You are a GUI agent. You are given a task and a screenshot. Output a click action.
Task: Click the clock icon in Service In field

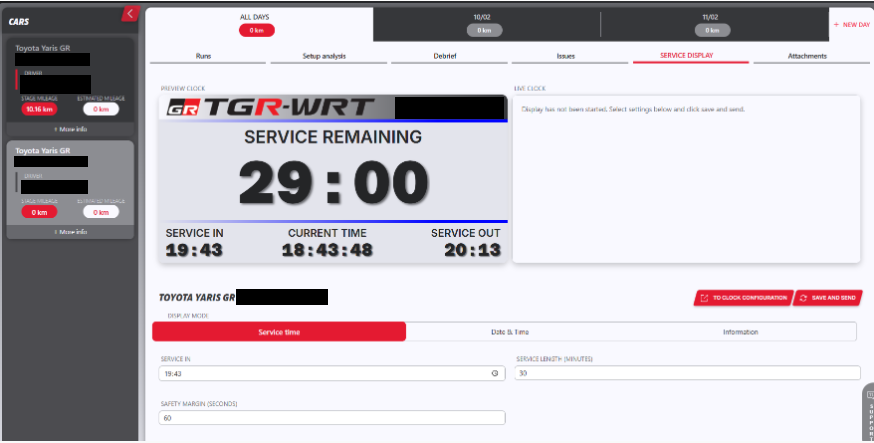(495, 373)
